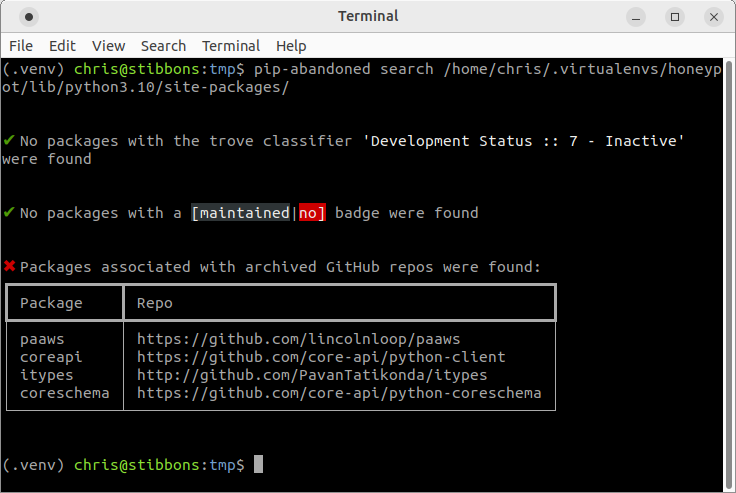Maximize the Terminal window

click(x=675, y=16)
